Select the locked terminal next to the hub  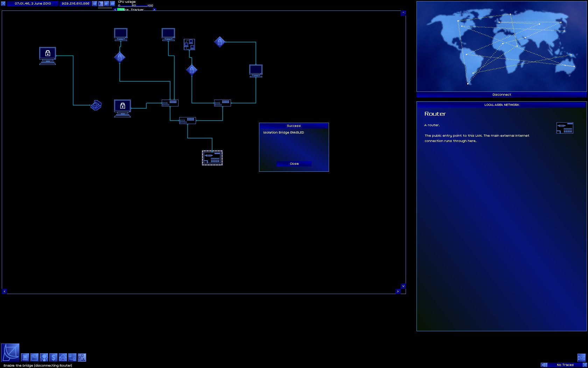pyautogui.click(x=122, y=108)
